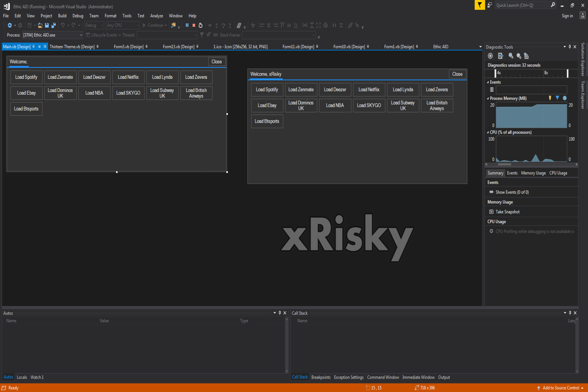Collapse the Process Memory graph
This screenshot has width=588, height=392.
pyautogui.click(x=488, y=98)
